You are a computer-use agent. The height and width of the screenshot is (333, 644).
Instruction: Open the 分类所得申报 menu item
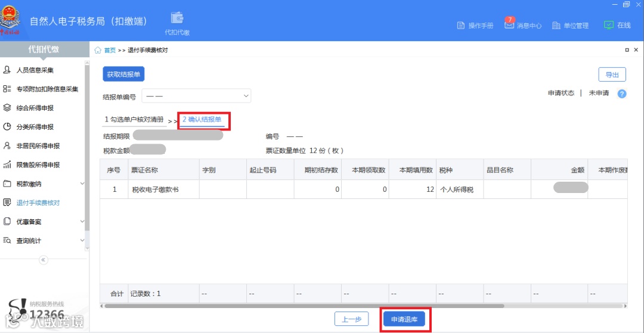point(35,127)
